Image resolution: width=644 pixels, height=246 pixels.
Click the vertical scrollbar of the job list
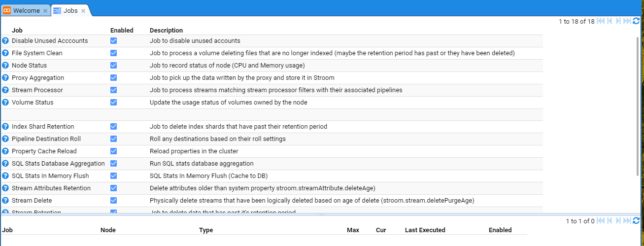pyautogui.click(x=638, y=99)
